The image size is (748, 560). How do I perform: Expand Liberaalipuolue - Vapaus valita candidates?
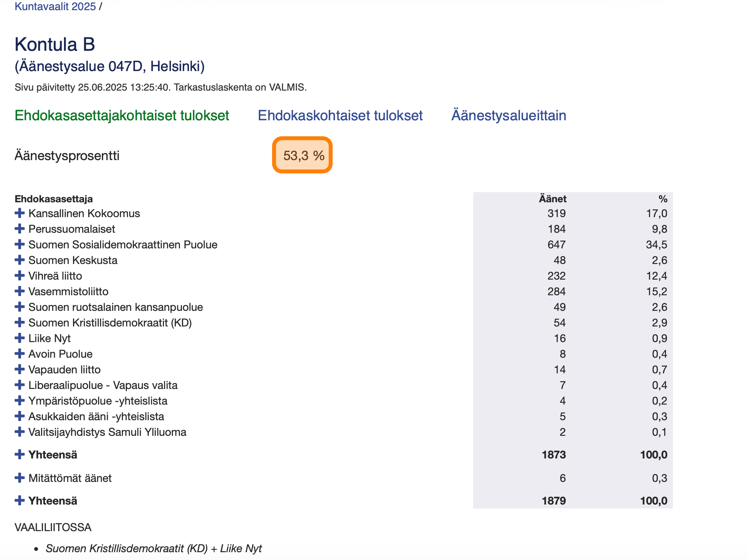click(x=20, y=385)
